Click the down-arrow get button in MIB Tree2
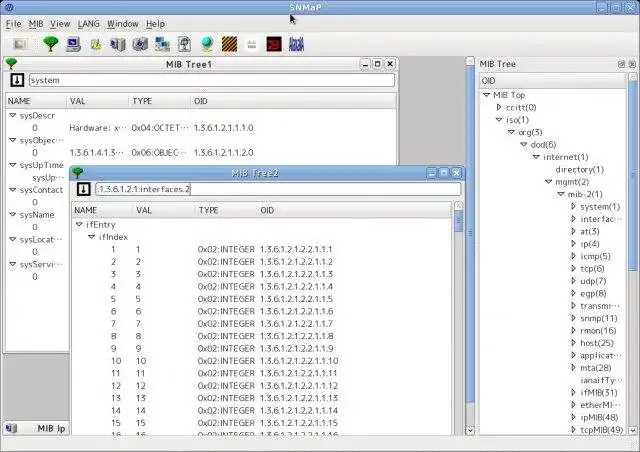Image resolution: width=640 pixels, height=452 pixels. 84,189
